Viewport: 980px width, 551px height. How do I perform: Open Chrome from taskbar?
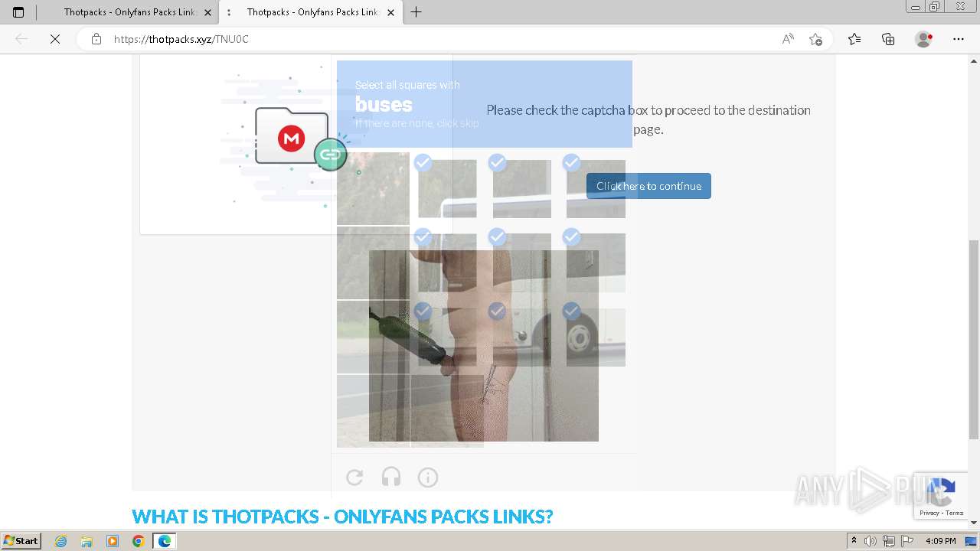click(138, 541)
